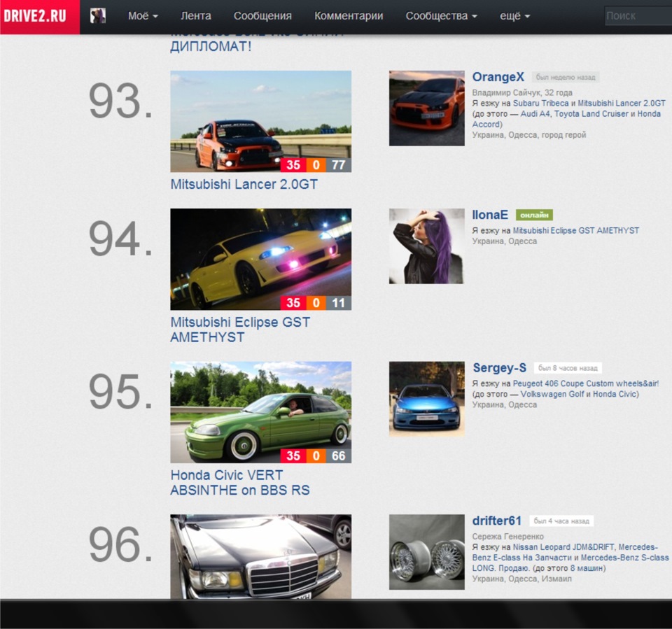Open Peugeot 406 Coupe Custom wheels&air! link
672x629 pixels.
tap(586, 383)
